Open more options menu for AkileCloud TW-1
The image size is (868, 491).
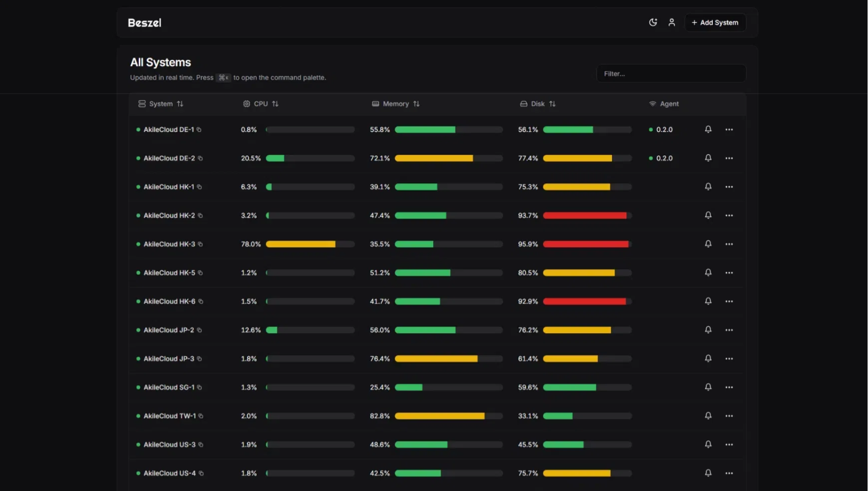point(729,417)
